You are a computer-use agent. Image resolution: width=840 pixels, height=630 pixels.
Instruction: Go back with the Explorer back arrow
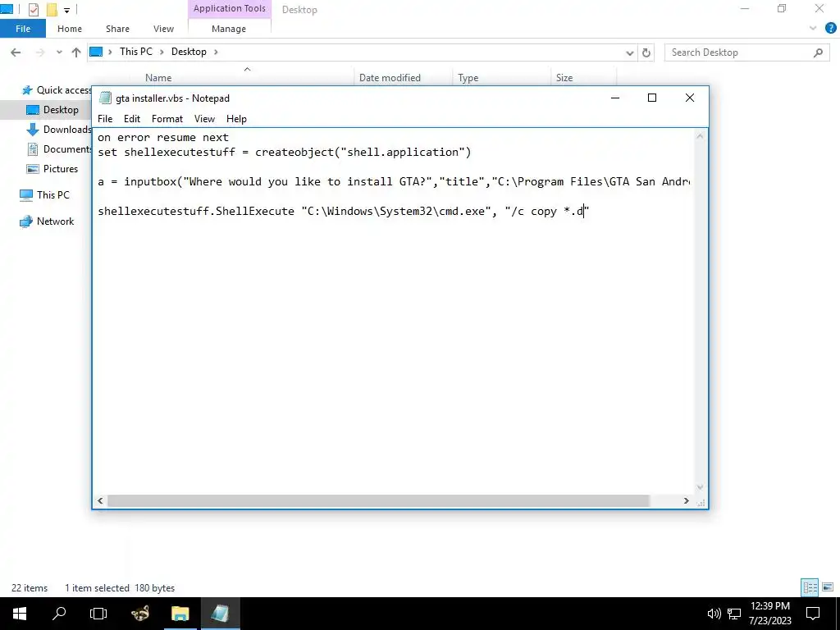pos(16,52)
